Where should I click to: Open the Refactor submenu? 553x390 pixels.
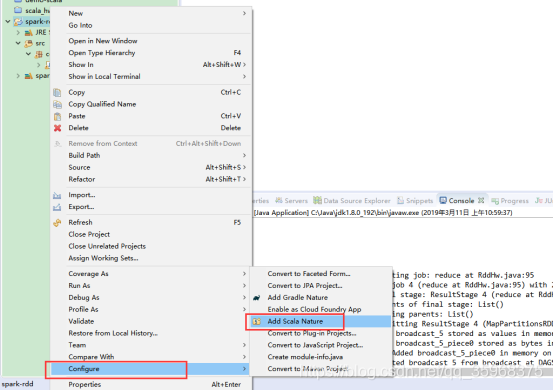tap(152, 179)
